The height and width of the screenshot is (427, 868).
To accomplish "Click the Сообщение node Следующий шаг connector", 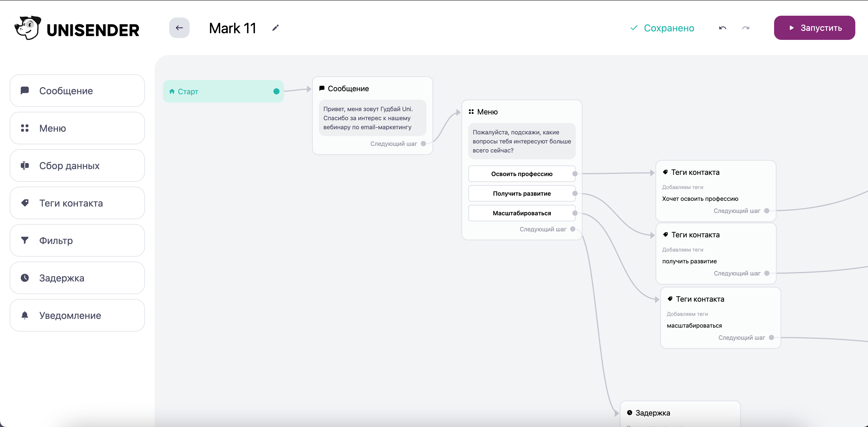I will 423,143.
